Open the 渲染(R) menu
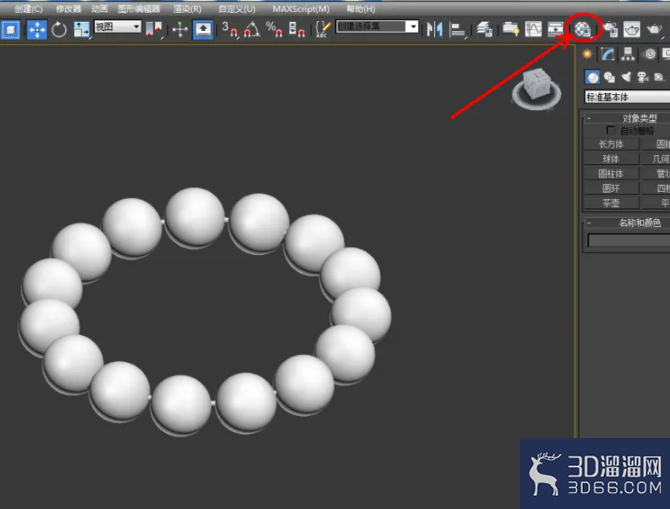The width and height of the screenshot is (670, 509). click(187, 9)
